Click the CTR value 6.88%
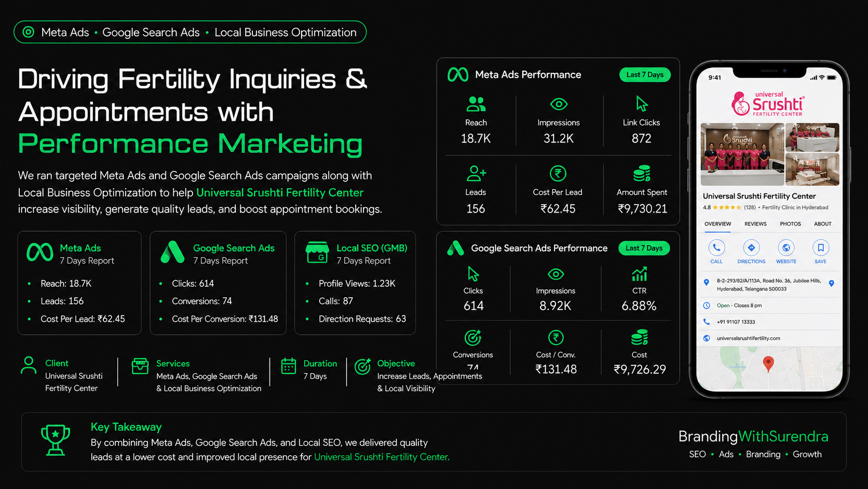 pos(639,306)
